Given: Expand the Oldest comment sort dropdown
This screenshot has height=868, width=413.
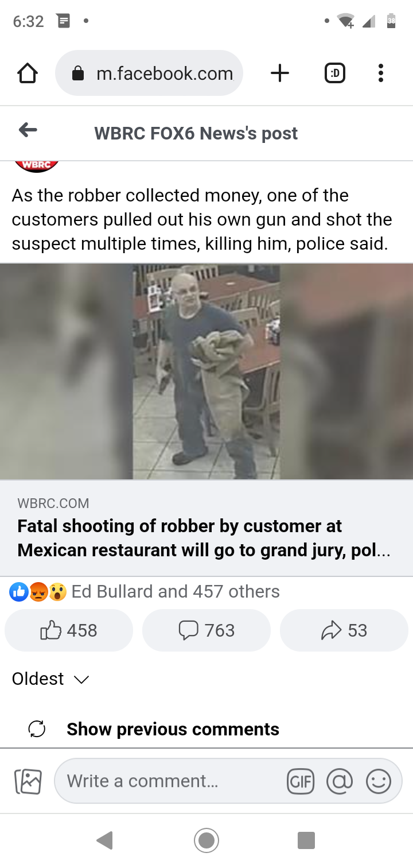Looking at the screenshot, I should coord(50,679).
